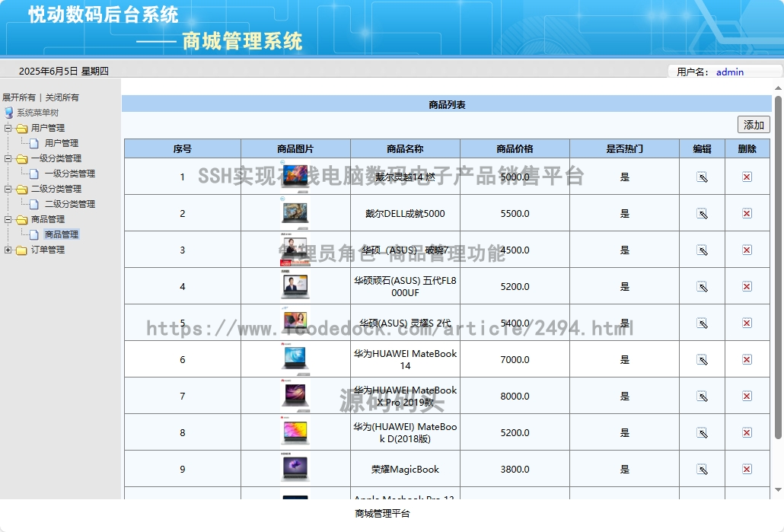Screen dimensions: 784x532
Task: Click thumbnail image of 华为(HUAWEI) MateBook D
Action: point(295,432)
